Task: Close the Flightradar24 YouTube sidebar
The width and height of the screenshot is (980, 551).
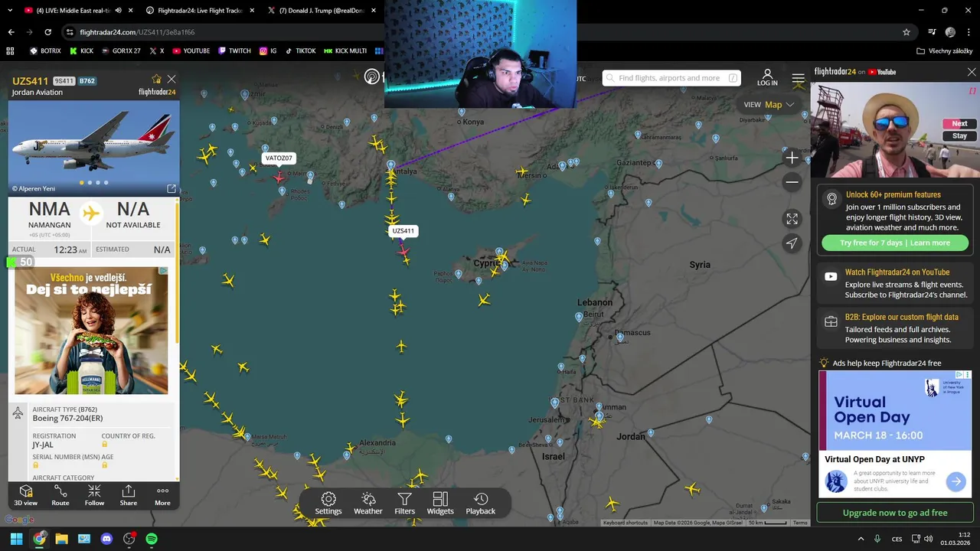Action: pyautogui.click(x=972, y=72)
